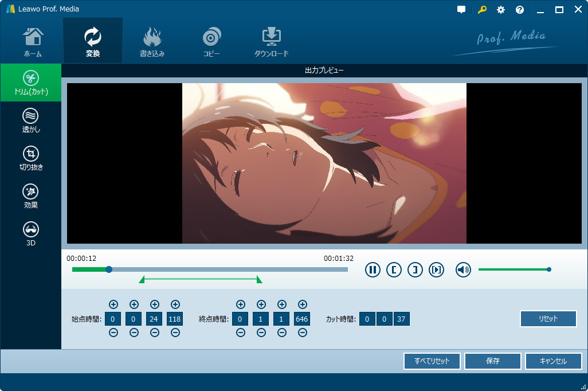Viewport: 588px width, 391px height.
Task: Pause the video preview
Action: [373, 269]
